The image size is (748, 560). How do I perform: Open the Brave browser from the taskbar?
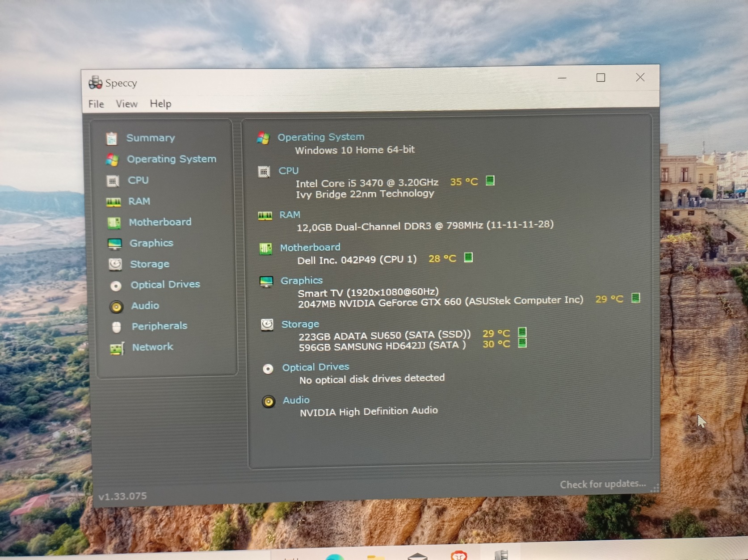[459, 555]
